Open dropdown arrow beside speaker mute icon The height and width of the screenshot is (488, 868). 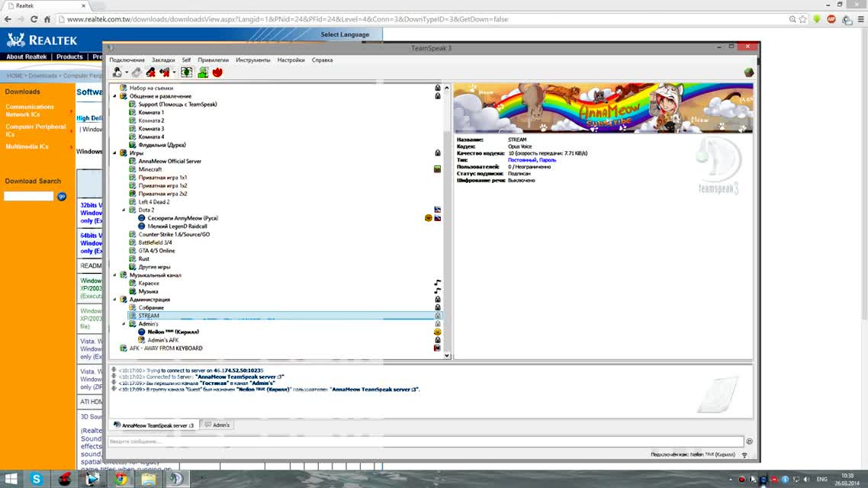tap(174, 72)
